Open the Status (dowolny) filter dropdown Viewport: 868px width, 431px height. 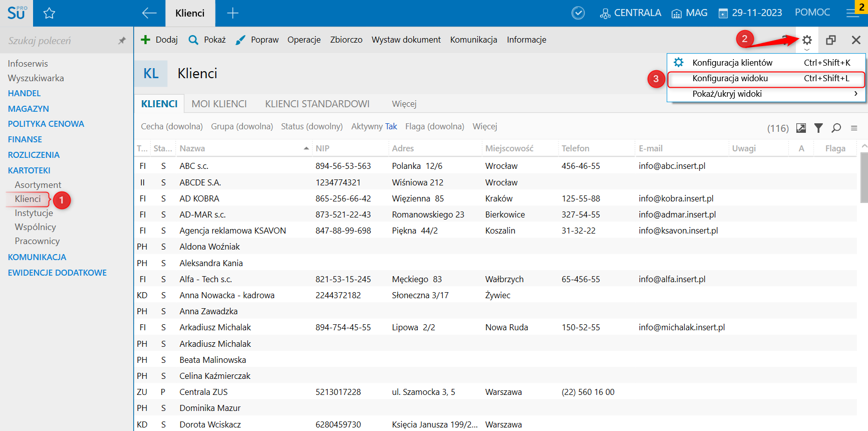pos(312,126)
